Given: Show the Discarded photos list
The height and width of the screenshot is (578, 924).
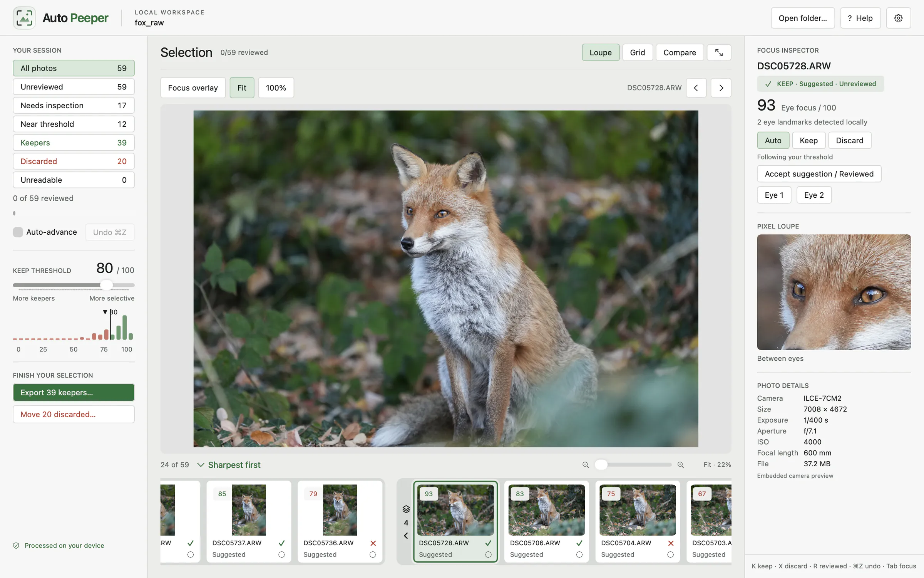Looking at the screenshot, I should (74, 161).
